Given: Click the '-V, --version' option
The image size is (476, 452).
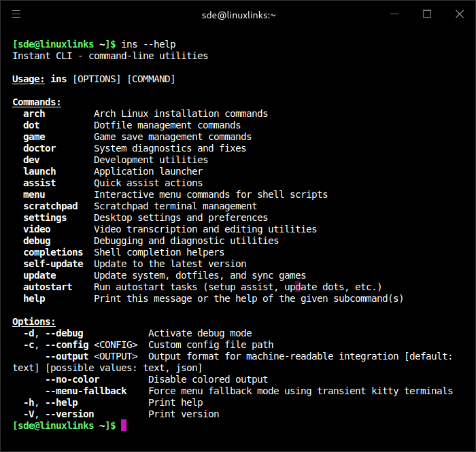Looking at the screenshot, I should pyautogui.click(x=58, y=414).
